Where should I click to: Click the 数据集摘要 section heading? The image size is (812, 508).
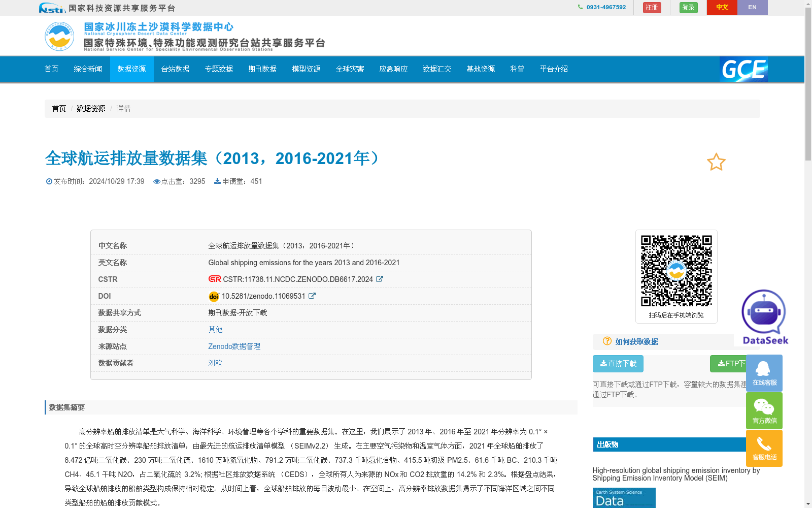point(67,407)
